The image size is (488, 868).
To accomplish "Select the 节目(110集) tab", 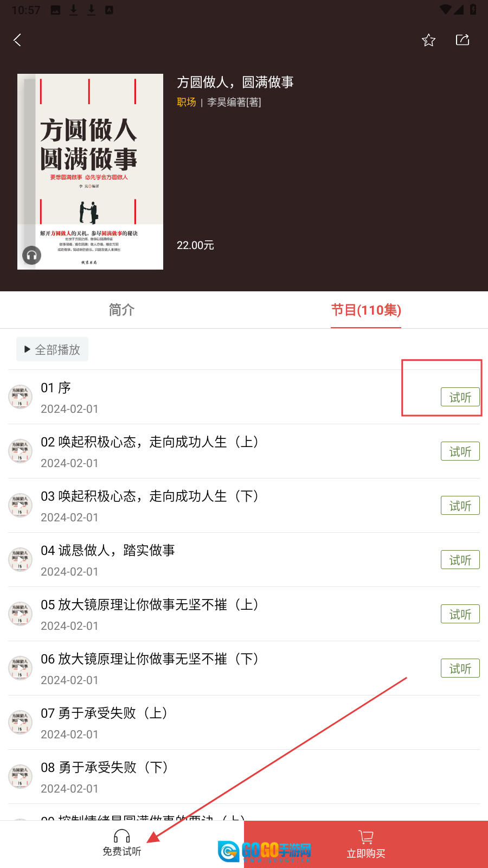I will [366, 310].
